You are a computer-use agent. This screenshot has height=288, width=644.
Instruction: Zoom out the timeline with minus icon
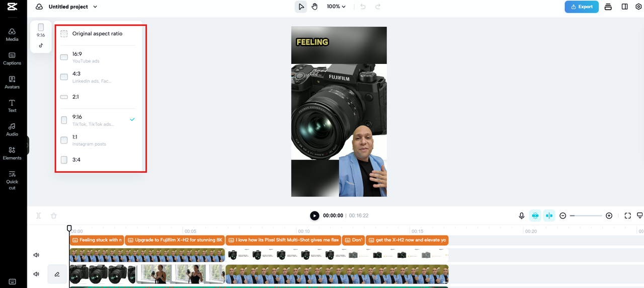point(563,215)
